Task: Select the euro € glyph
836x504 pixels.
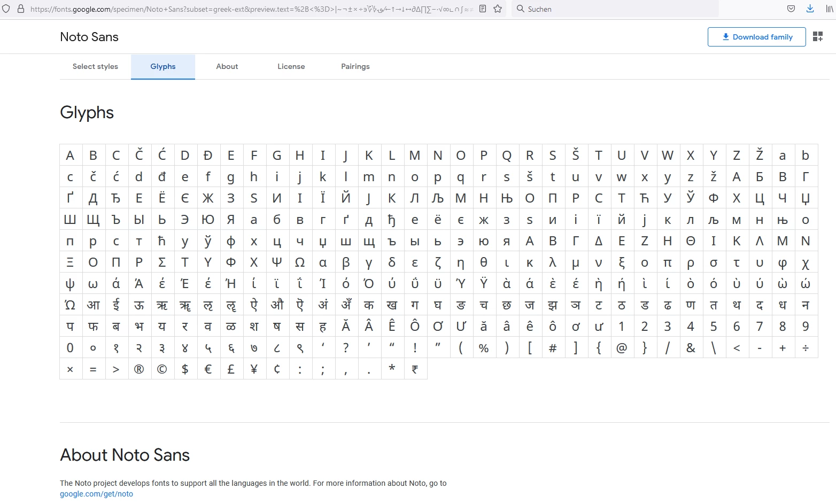Action: pos(208,369)
